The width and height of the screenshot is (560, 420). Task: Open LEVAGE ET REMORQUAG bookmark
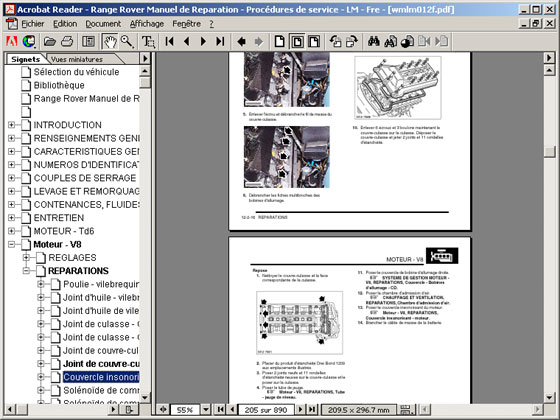pyautogui.click(x=86, y=191)
